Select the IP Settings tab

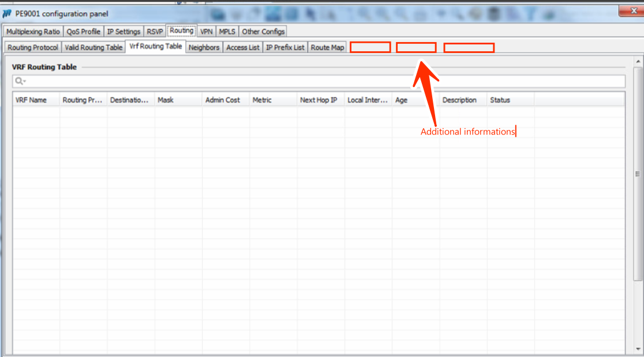click(123, 32)
